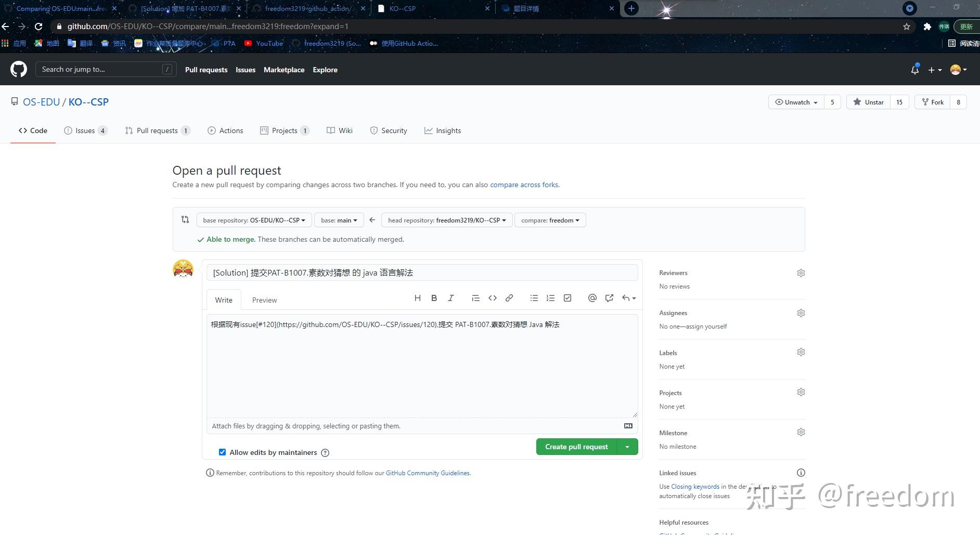Screen dimensions: 980x535
Task: Enable Allow edits by maintainers
Action: tap(222, 452)
